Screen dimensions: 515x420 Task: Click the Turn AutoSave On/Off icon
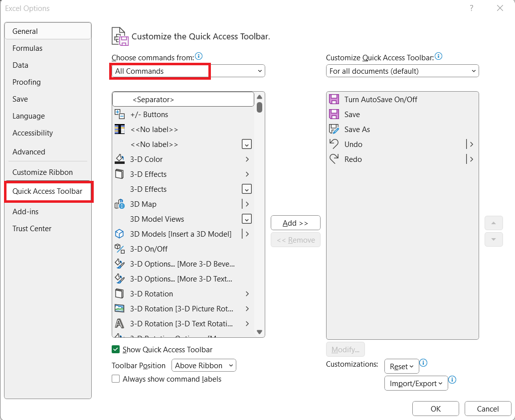[x=334, y=100]
